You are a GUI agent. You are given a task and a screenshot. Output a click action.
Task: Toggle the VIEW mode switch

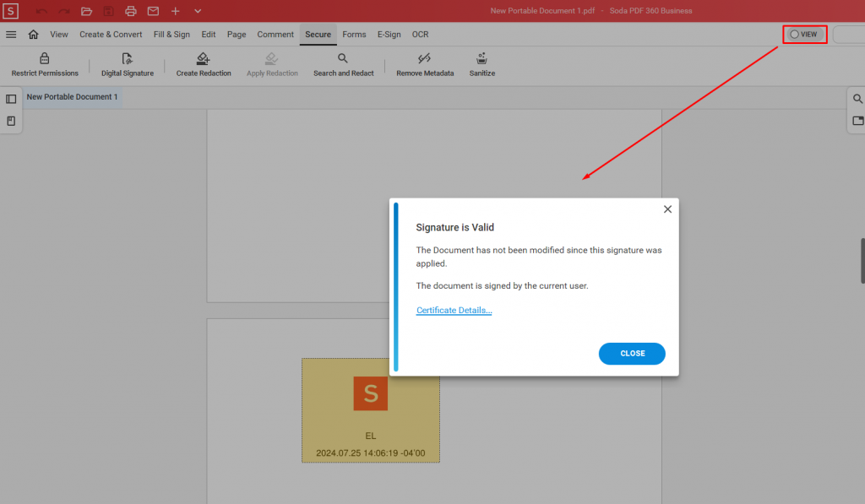coord(804,34)
